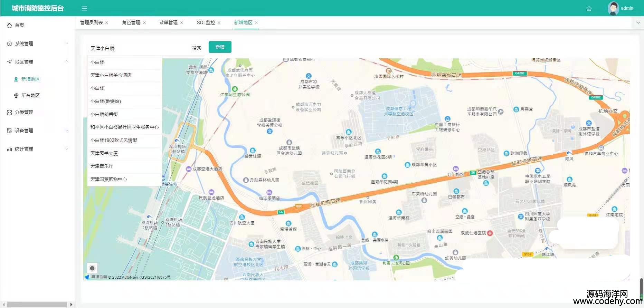Screen dimensions: 644x308
Task: Close the SQL监控 tab
Action: coord(219,22)
